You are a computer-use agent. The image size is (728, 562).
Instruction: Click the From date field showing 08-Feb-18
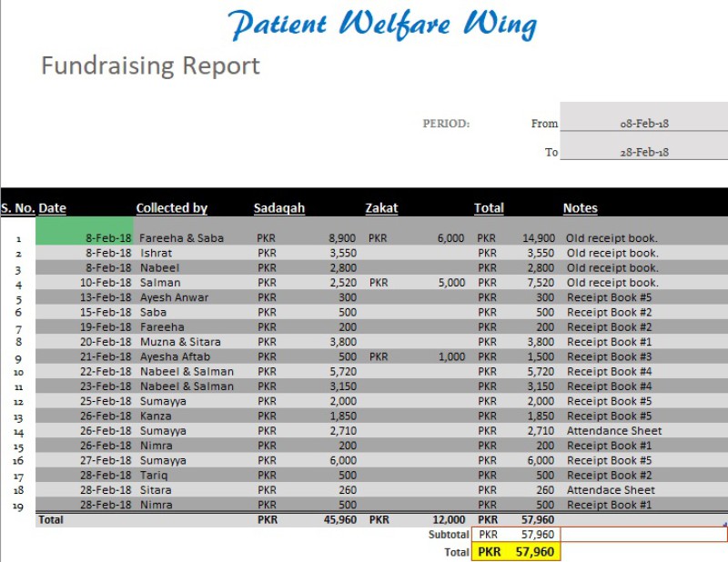tap(643, 124)
